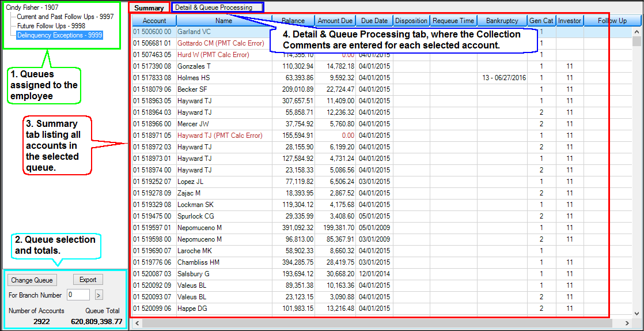Select the Zajac M row
Screen dimensions: 644x331
[382, 193]
